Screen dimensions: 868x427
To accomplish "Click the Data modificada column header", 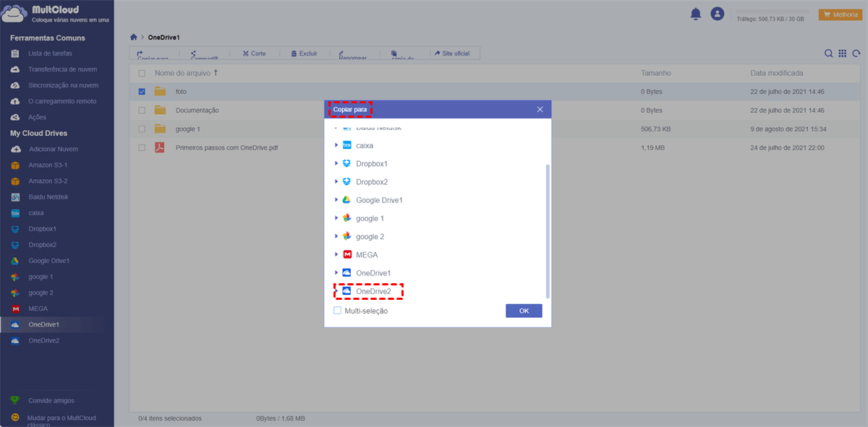I will click(776, 73).
